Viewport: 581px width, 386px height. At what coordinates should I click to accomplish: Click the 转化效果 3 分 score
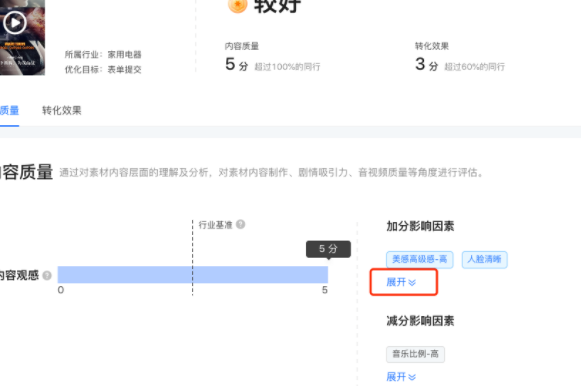coord(426,64)
